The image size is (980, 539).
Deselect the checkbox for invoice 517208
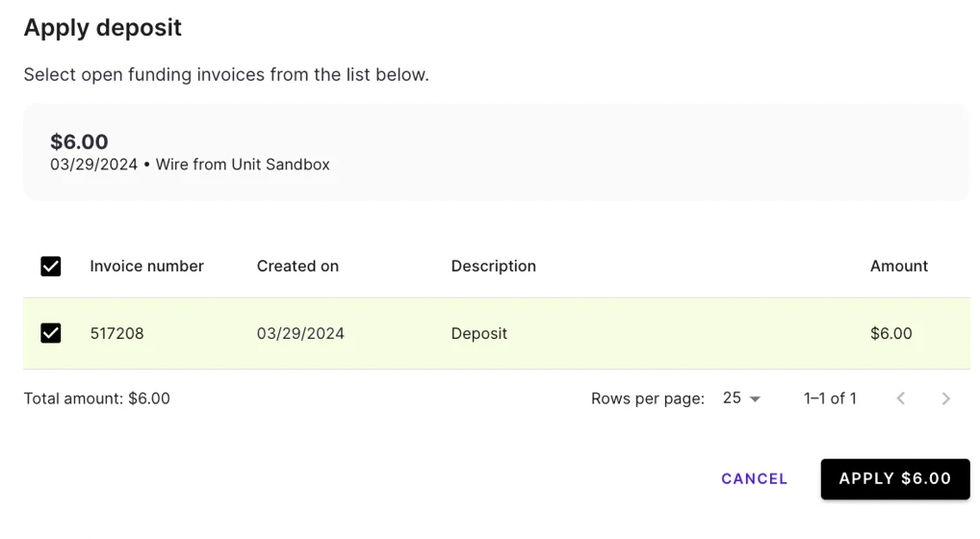(x=51, y=334)
